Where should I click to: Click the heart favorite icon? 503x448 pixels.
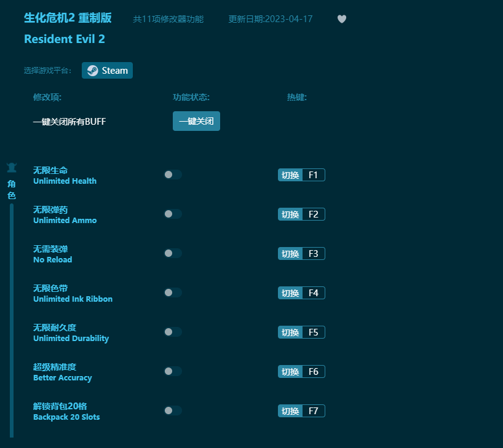pos(342,19)
